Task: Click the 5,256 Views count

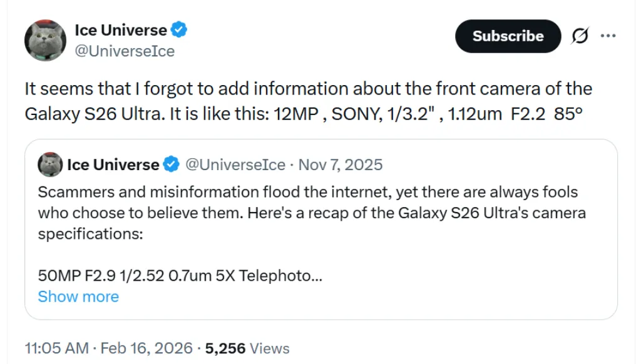Action: [247, 348]
